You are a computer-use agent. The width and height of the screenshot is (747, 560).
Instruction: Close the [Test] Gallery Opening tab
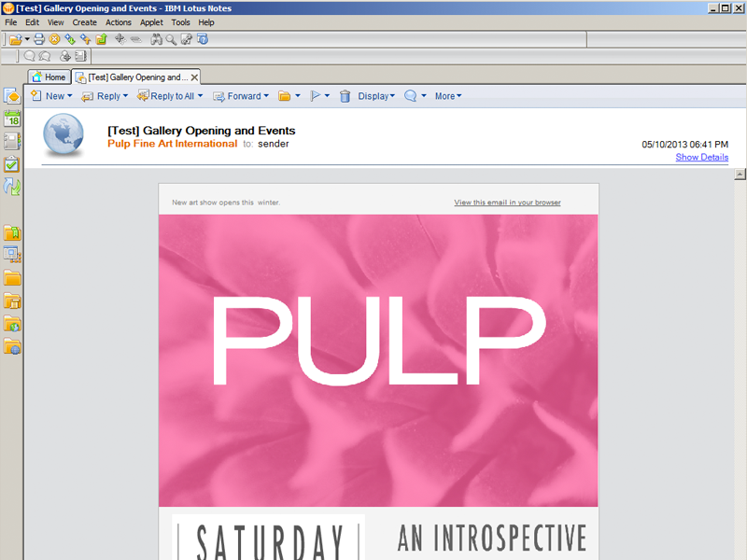tap(194, 77)
